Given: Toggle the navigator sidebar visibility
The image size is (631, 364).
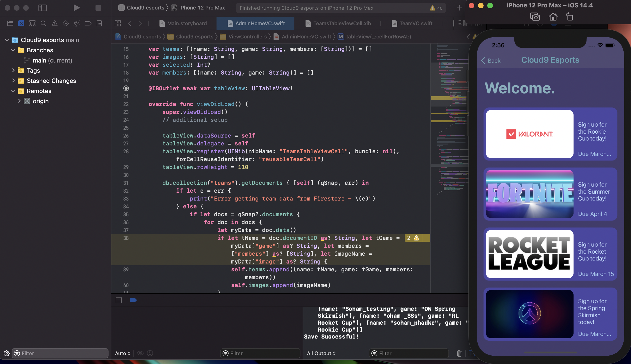Looking at the screenshot, I should pyautogui.click(x=42, y=8).
